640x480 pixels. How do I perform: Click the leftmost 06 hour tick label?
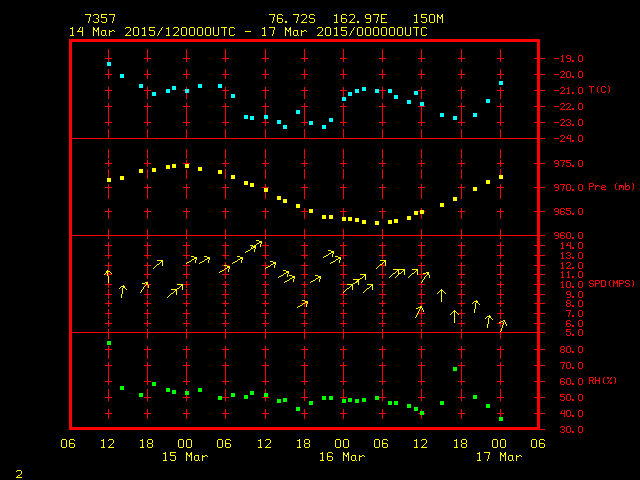coord(68,443)
